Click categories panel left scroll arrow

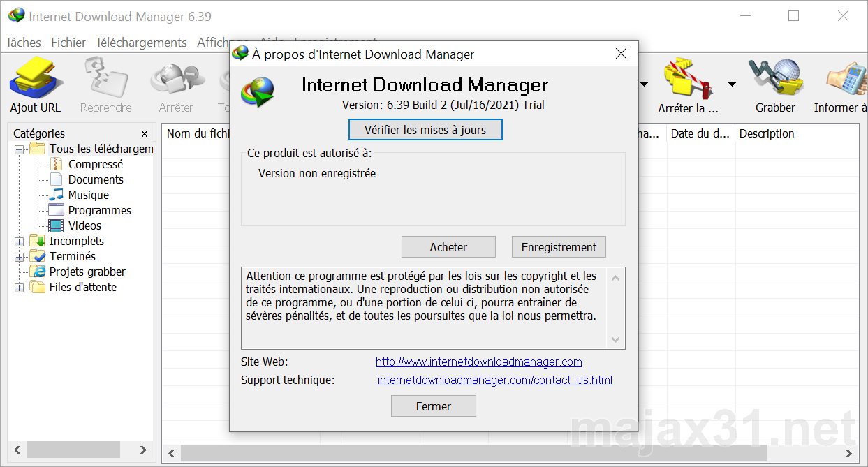click(x=18, y=450)
